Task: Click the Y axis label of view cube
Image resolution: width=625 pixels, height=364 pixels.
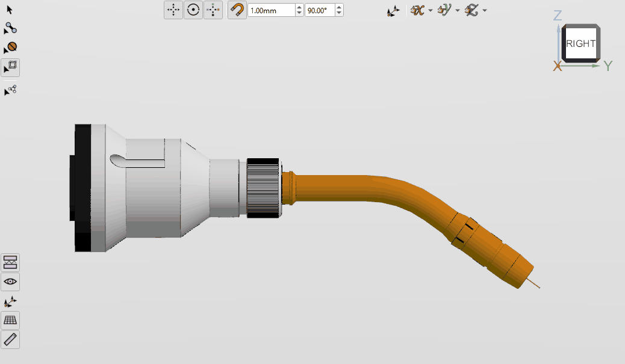Action: point(608,66)
